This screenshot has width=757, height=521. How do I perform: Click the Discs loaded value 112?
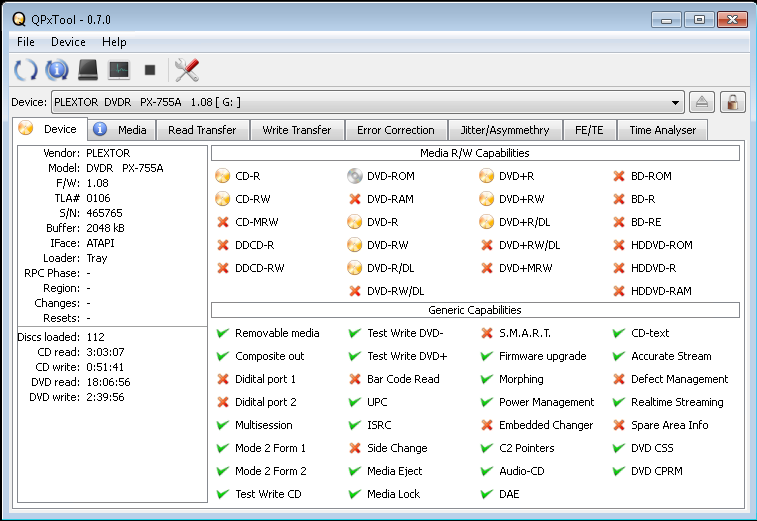(x=96, y=337)
